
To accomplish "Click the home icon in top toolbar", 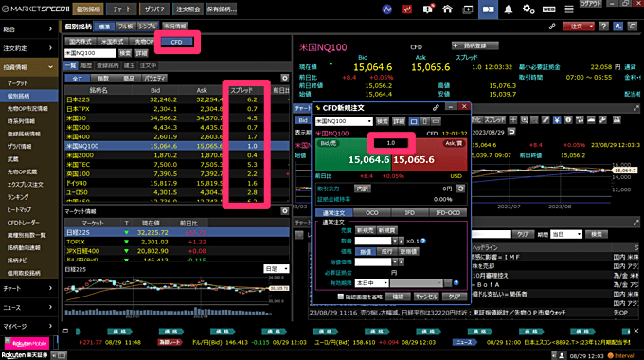I will [447, 9].
